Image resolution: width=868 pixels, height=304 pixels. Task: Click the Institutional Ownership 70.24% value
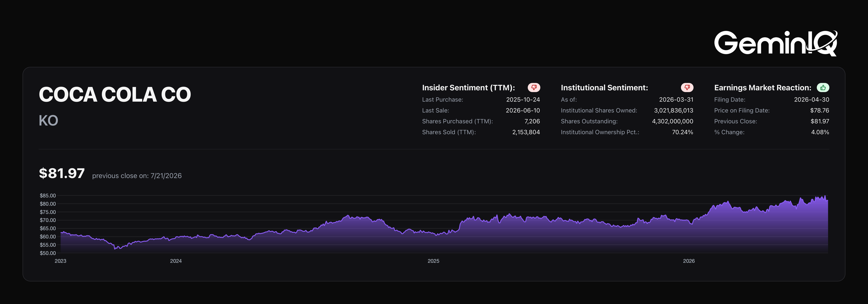tap(682, 132)
